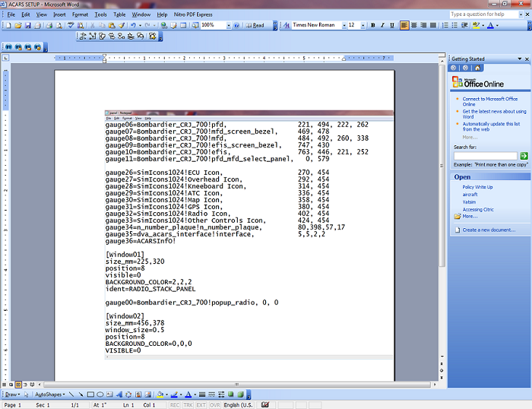Activate Format Painter brush
The image size is (532, 409).
point(121,25)
